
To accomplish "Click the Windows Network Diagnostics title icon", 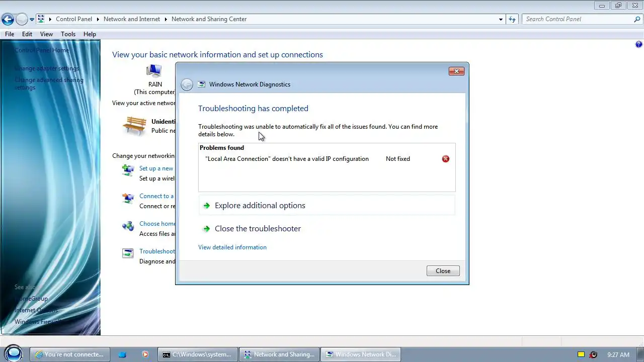I will tap(202, 84).
